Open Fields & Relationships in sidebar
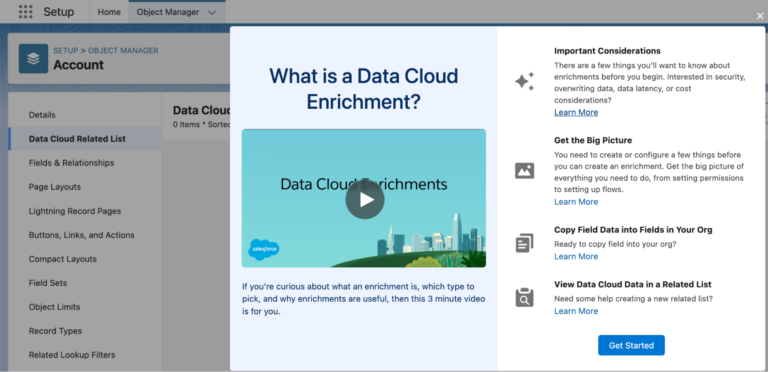This screenshot has height=372, width=768. click(x=85, y=163)
